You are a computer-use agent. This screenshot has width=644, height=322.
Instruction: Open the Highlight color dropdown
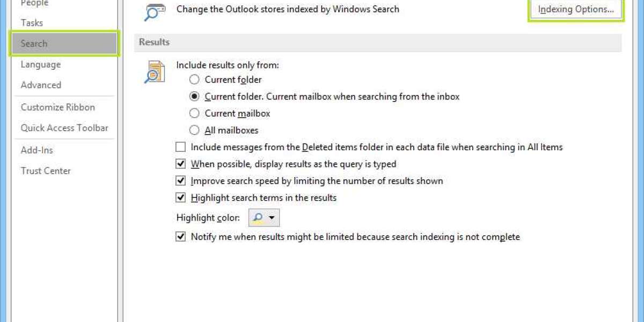pyautogui.click(x=264, y=217)
